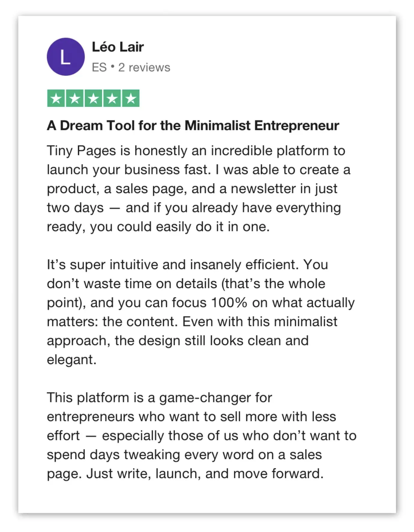This screenshot has width=414, height=532.
Task: Click the "A Dream Tool" review title
Action: [x=193, y=126]
